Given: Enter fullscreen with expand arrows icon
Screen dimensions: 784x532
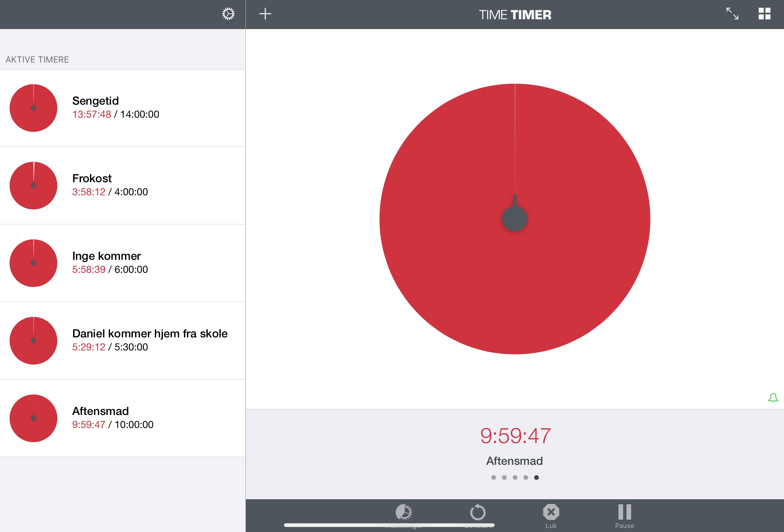Looking at the screenshot, I should coord(732,14).
